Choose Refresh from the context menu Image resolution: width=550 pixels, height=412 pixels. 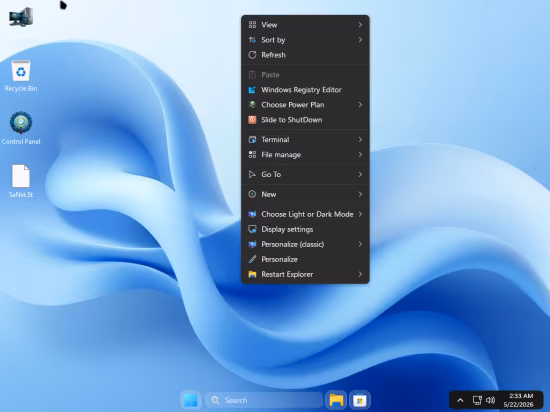pos(305,55)
